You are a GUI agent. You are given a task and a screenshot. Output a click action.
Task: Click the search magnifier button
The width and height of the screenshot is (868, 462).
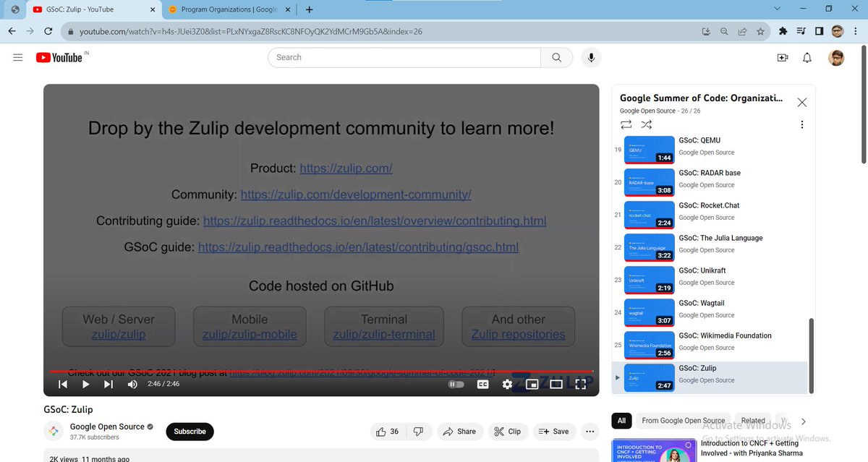click(x=556, y=58)
